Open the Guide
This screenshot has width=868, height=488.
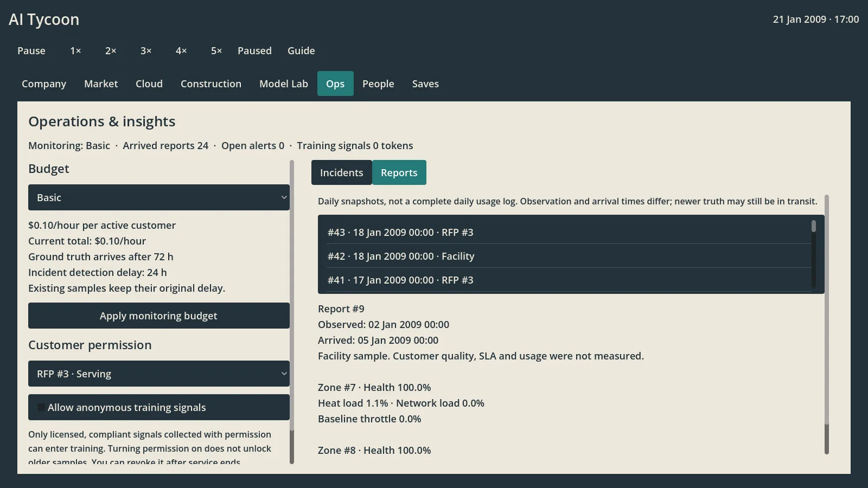point(301,50)
